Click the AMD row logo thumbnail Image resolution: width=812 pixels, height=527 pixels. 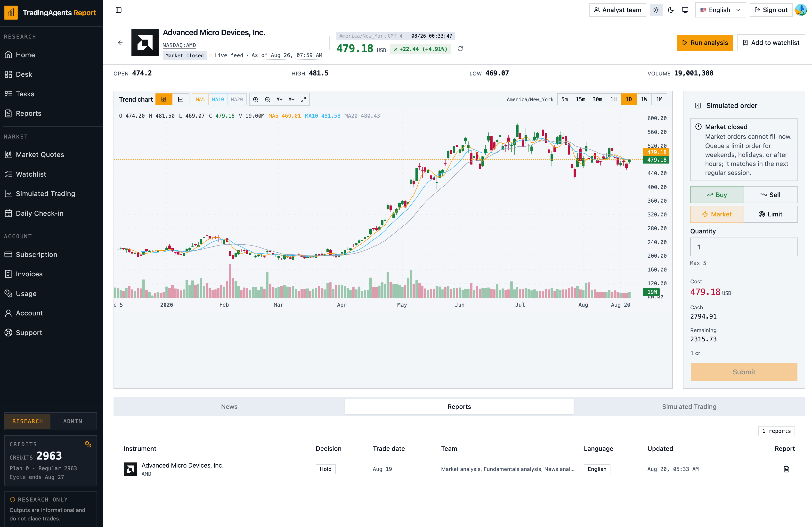(130, 469)
